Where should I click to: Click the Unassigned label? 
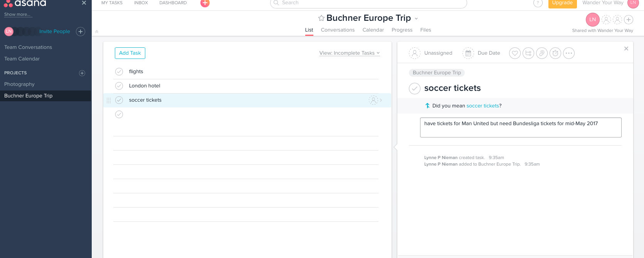tap(438, 53)
